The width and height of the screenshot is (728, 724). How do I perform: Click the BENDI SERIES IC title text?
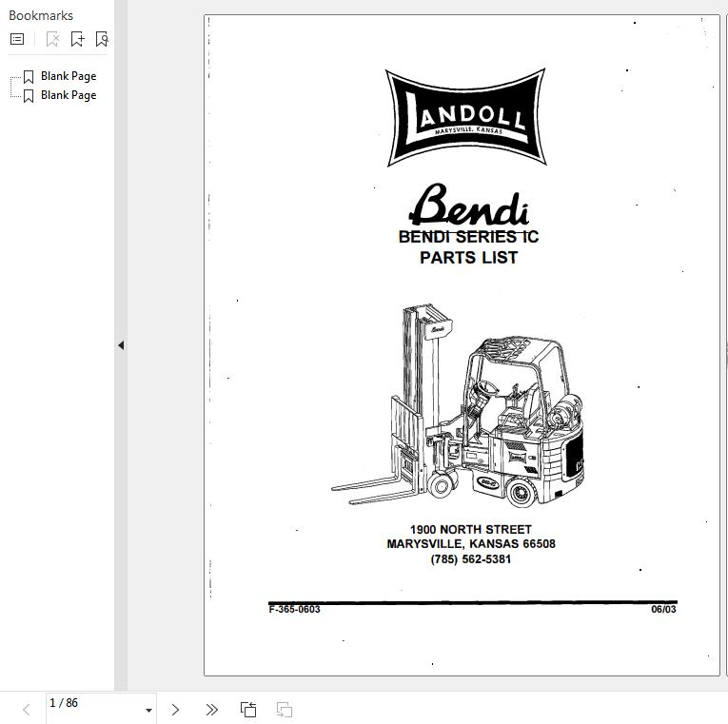coord(468,237)
